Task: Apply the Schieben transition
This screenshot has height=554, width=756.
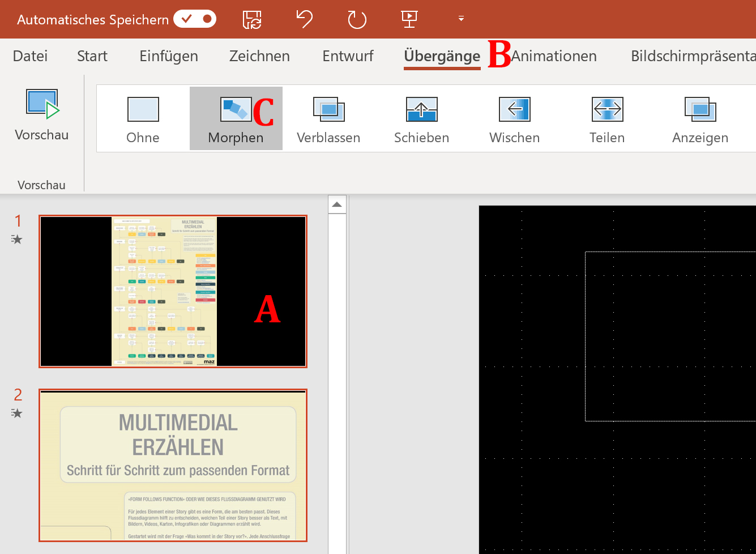Action: [x=421, y=118]
